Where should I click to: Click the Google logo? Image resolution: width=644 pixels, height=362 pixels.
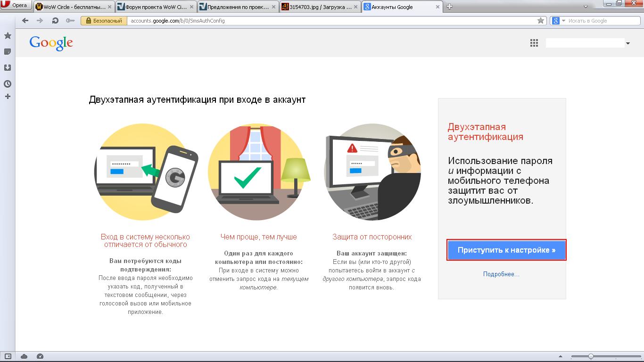[51, 43]
